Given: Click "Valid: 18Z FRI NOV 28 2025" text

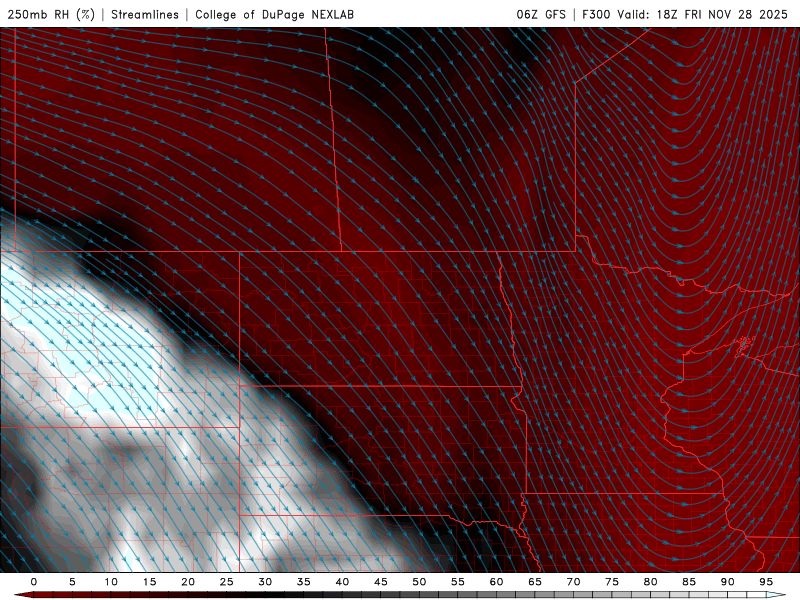Looking at the screenshot, I should 703,14.
